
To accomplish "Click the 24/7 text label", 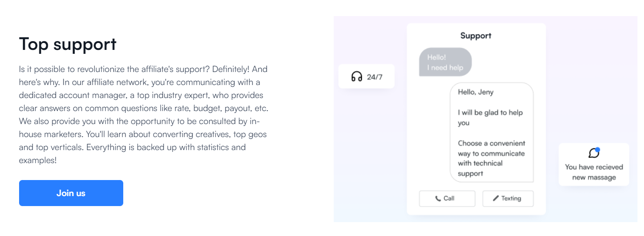I will 375,77.
